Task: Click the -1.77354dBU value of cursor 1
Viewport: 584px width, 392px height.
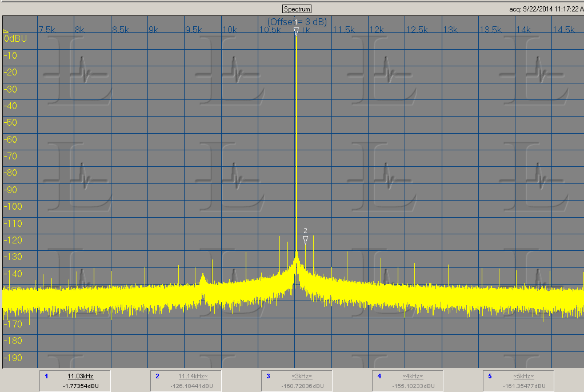Action: tap(81, 386)
